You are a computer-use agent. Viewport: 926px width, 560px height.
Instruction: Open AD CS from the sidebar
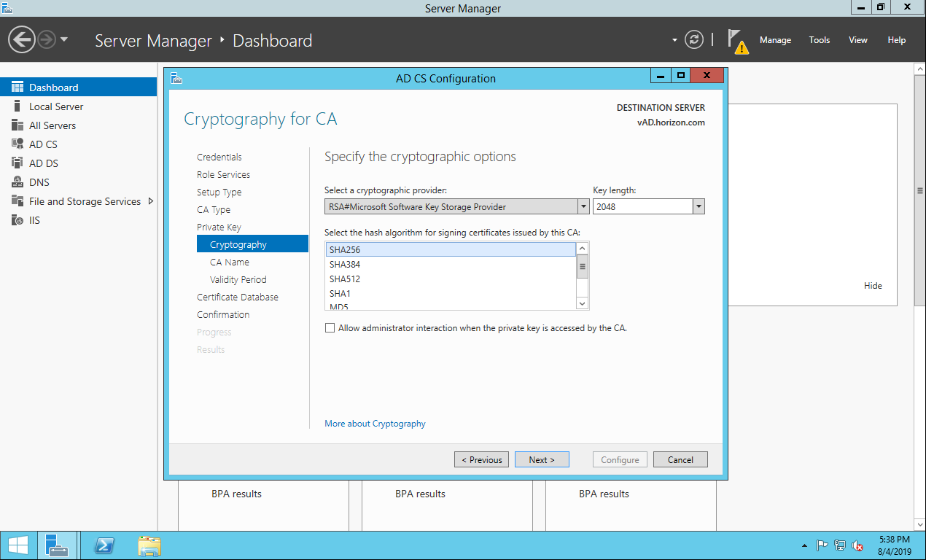pyautogui.click(x=43, y=144)
